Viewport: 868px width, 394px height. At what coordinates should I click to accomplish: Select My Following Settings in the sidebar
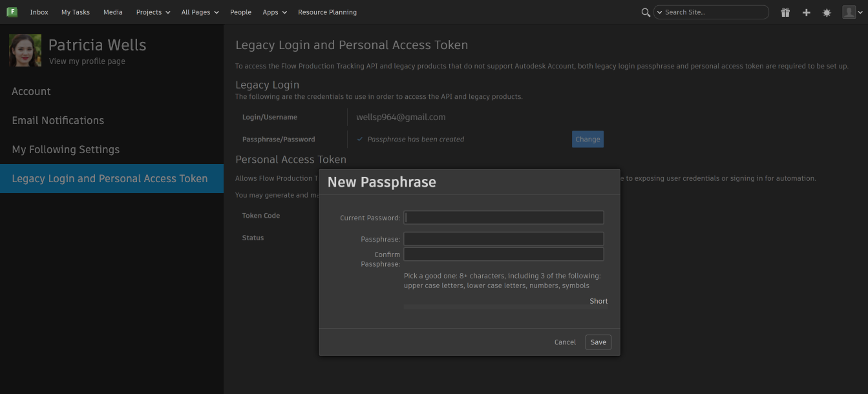[112, 150]
